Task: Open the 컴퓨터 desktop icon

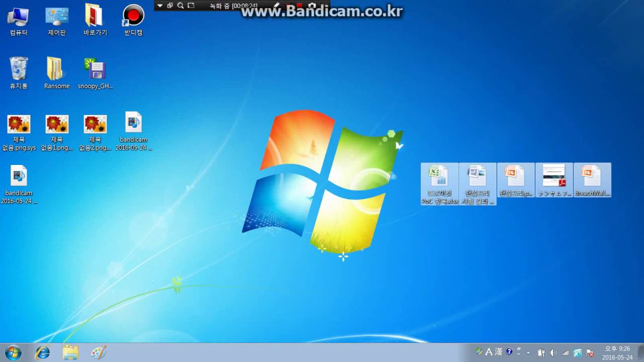Action: point(19,21)
